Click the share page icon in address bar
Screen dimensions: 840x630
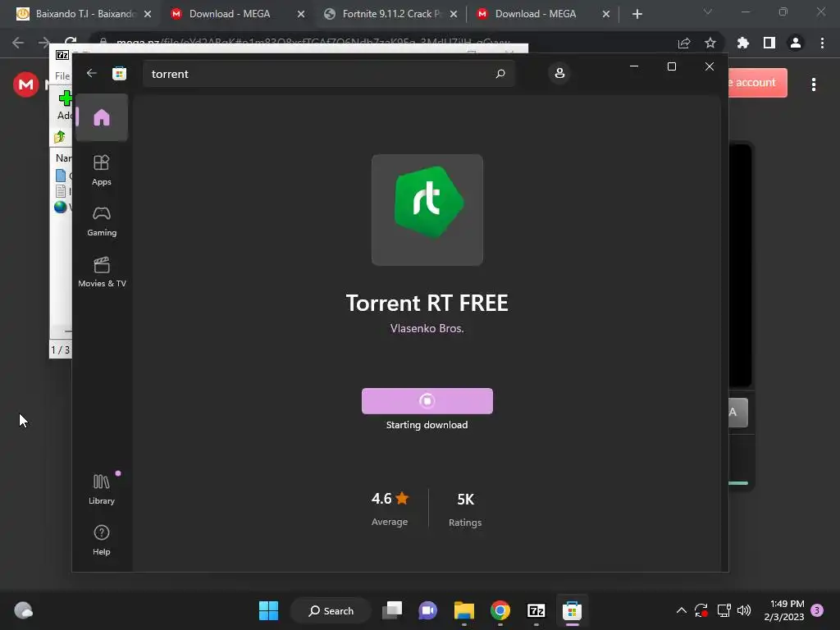click(x=684, y=43)
